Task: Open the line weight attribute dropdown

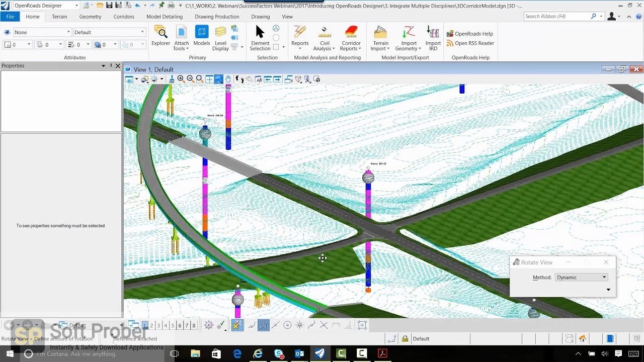Action: point(77,45)
